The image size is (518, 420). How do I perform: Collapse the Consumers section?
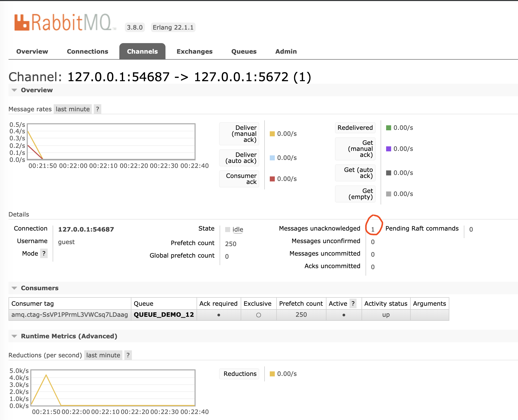tap(39, 288)
